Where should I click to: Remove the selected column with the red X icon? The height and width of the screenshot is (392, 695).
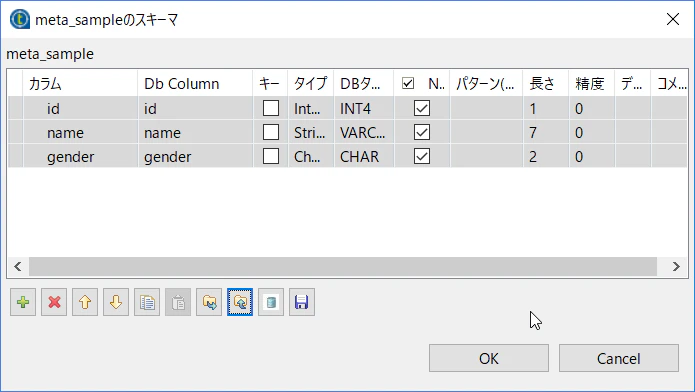[x=54, y=302]
